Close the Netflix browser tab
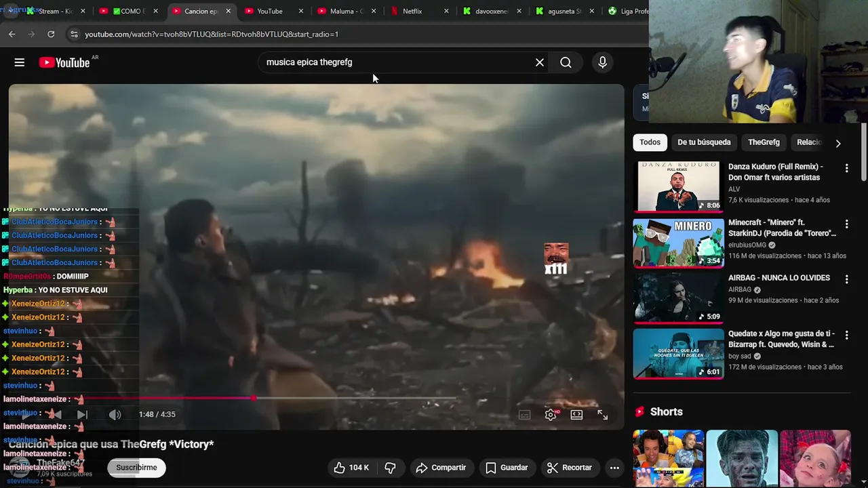The image size is (868, 488). [446, 11]
